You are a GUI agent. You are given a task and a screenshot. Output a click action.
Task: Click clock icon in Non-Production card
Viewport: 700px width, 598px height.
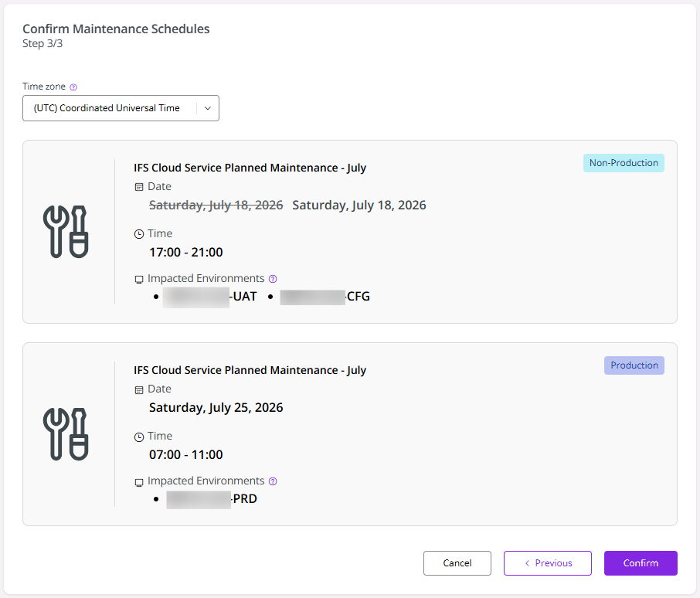coord(139,234)
